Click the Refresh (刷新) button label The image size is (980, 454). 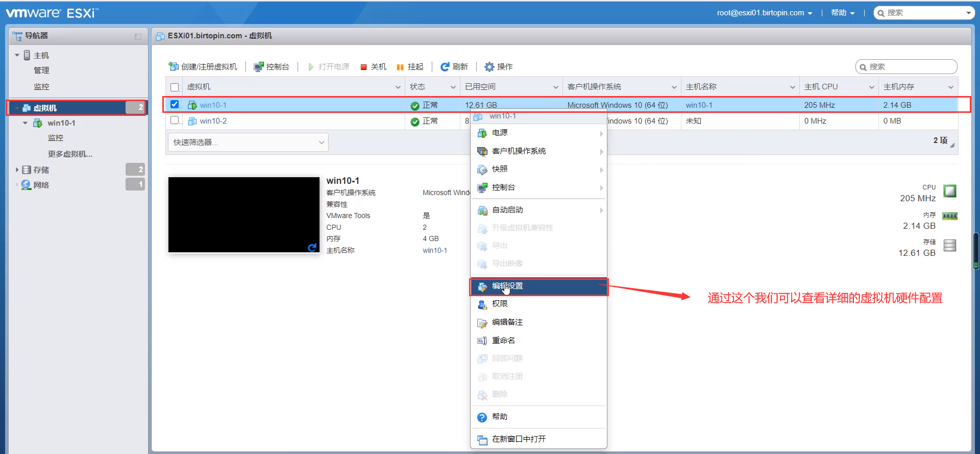pos(460,67)
